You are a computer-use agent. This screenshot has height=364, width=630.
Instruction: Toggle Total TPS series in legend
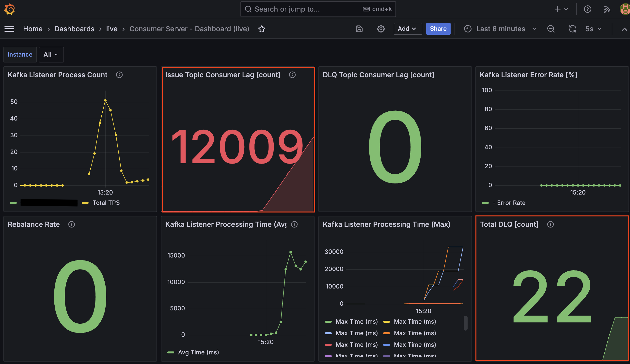click(x=106, y=203)
